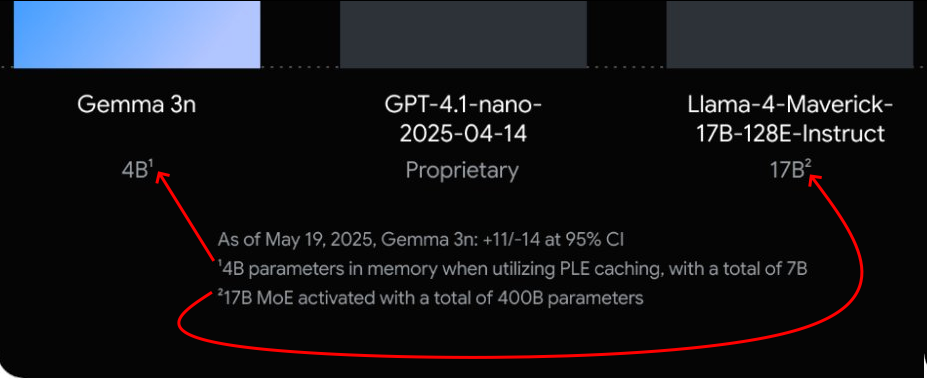
Task: Click the blue Gemma 3n bar
Action: point(137,34)
